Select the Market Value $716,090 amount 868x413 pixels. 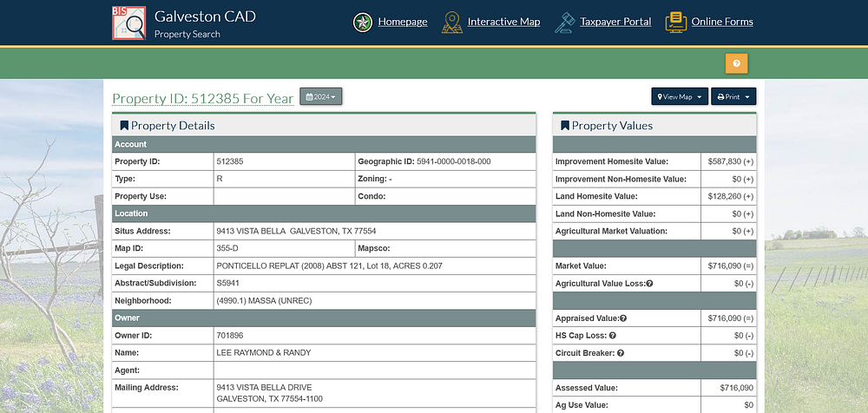pos(730,265)
